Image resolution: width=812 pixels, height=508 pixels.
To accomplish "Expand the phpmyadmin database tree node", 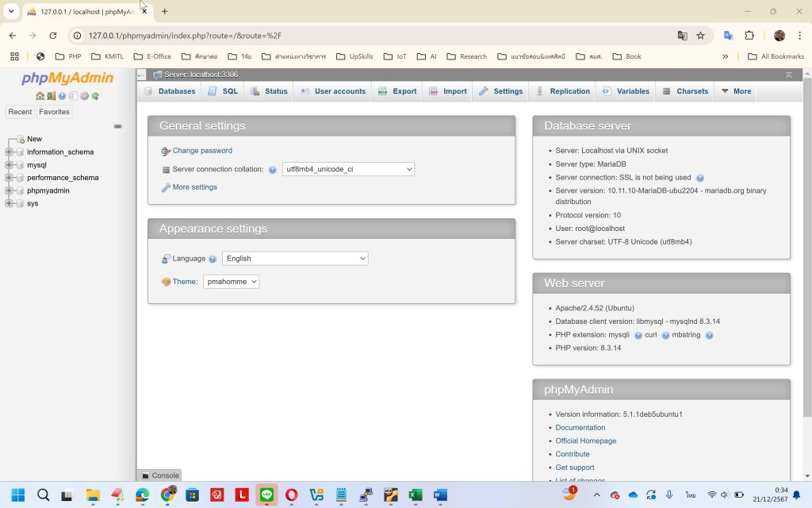I will point(9,190).
